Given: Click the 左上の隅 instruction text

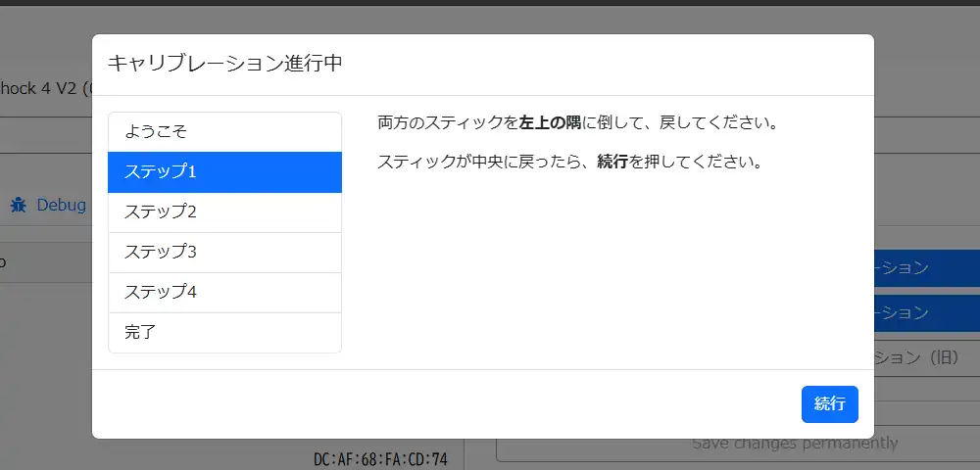Looking at the screenshot, I should tap(550, 122).
